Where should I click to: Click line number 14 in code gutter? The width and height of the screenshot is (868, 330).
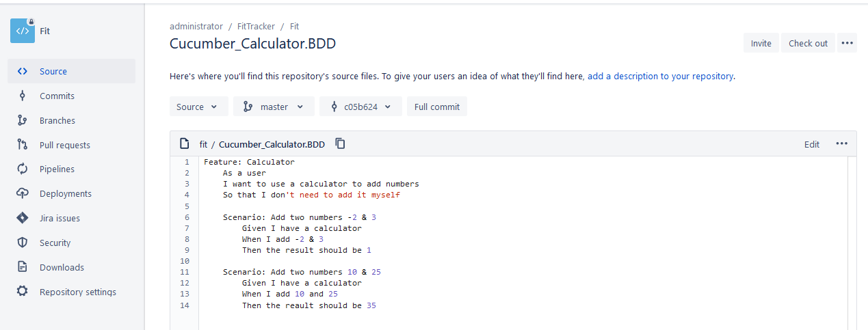[x=185, y=305]
